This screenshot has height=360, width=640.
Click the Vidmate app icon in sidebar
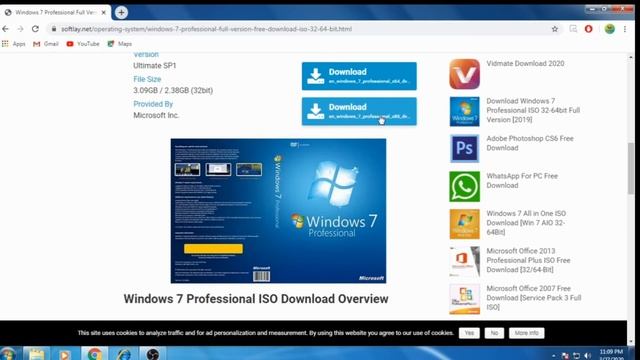pos(464,74)
